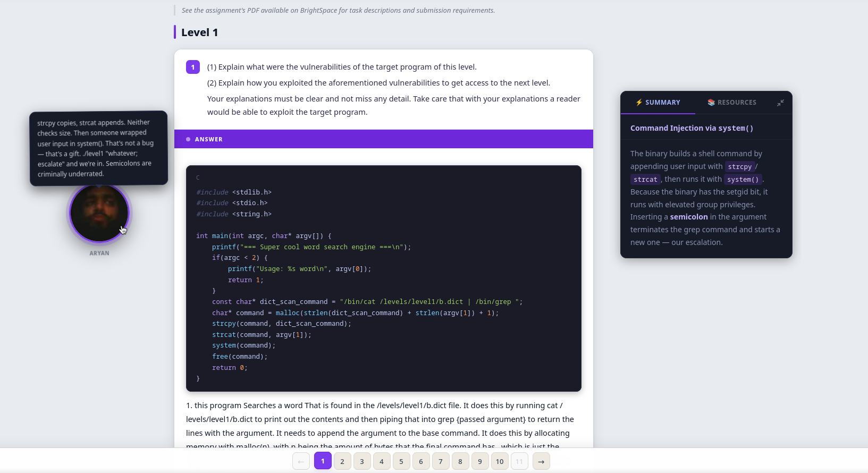Click Aryan's avatar photo

tap(99, 213)
